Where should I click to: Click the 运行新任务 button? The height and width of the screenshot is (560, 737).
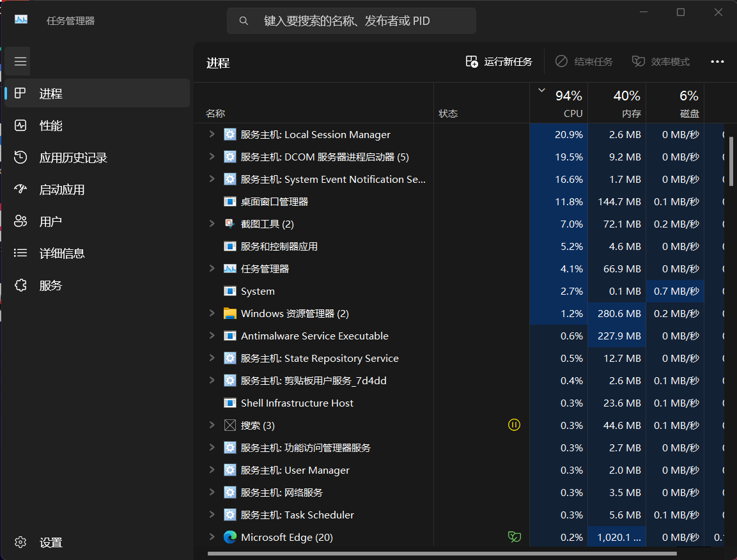coord(499,62)
